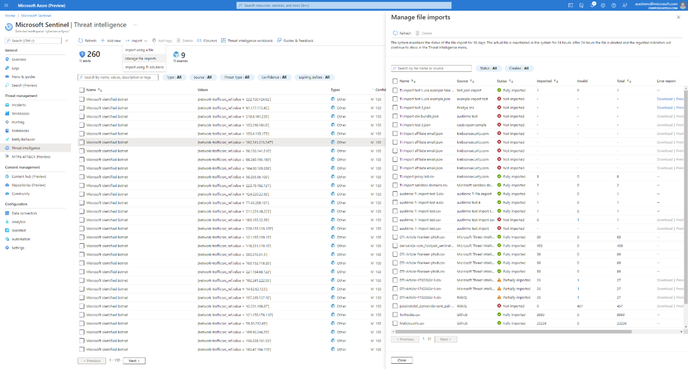Collapse the left navigation menu chevron
Viewport: 688px width, 369px height.
(67, 40)
